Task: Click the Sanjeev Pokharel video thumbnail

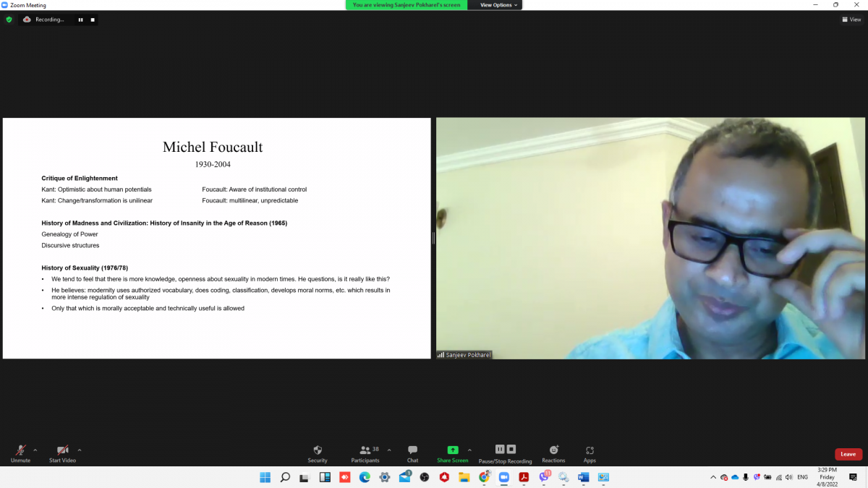Action: [x=650, y=239]
